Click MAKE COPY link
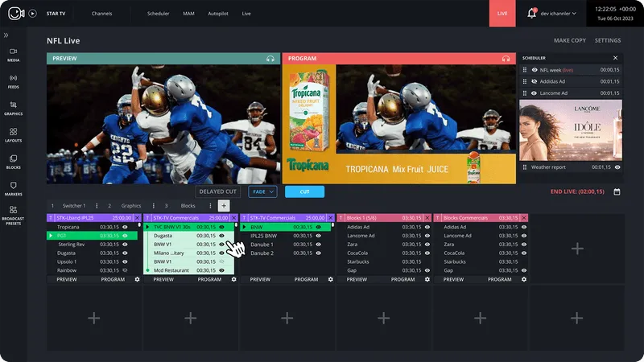 [x=570, y=40]
